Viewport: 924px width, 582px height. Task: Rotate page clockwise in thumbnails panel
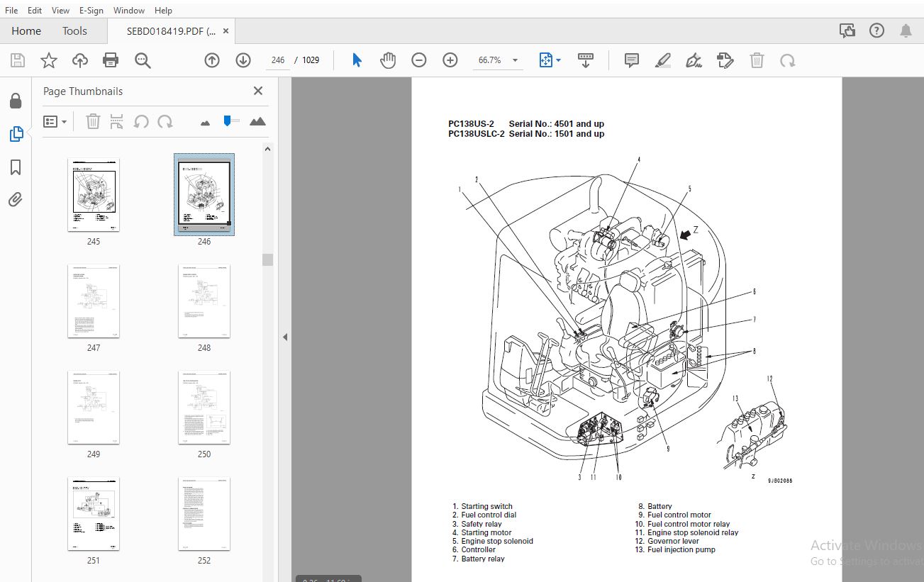[165, 122]
